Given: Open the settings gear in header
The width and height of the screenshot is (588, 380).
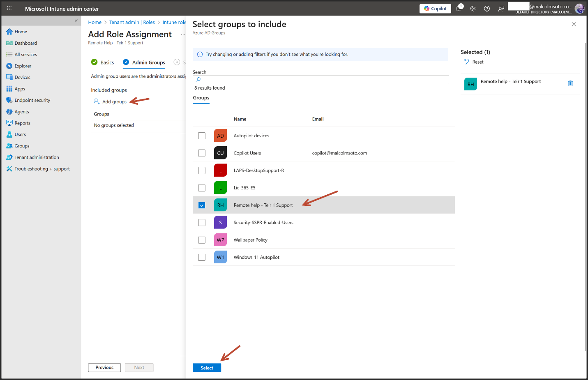Looking at the screenshot, I should point(473,9).
